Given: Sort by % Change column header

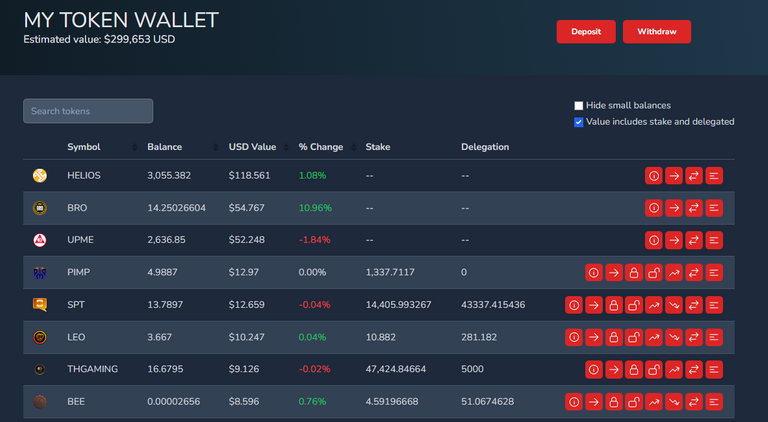Looking at the screenshot, I should [320, 147].
